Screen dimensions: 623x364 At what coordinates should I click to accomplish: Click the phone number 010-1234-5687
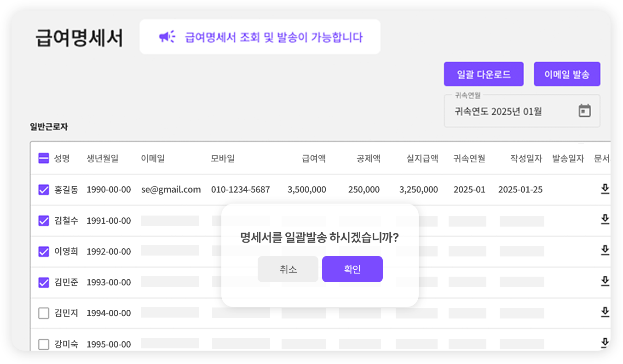pyautogui.click(x=241, y=189)
